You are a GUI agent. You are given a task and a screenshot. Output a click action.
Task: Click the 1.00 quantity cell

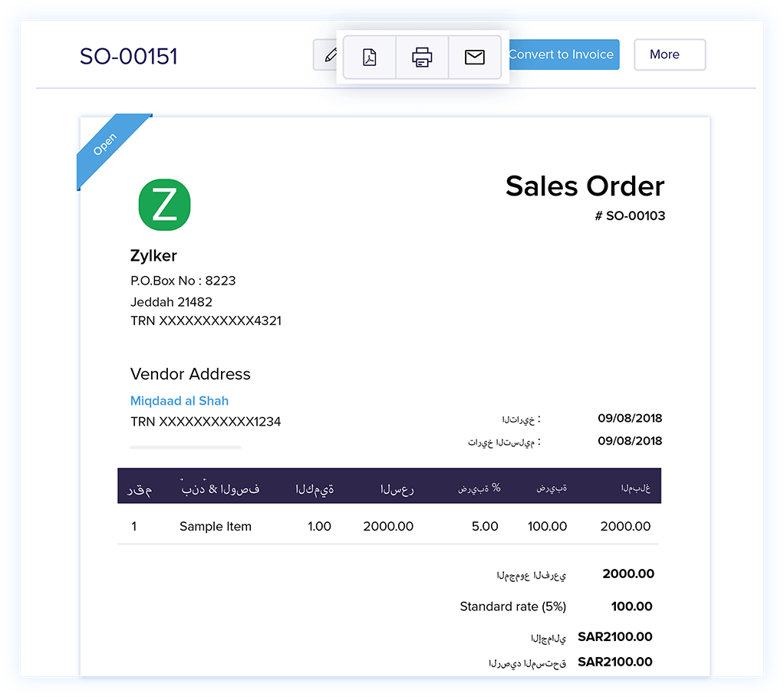[x=318, y=526]
